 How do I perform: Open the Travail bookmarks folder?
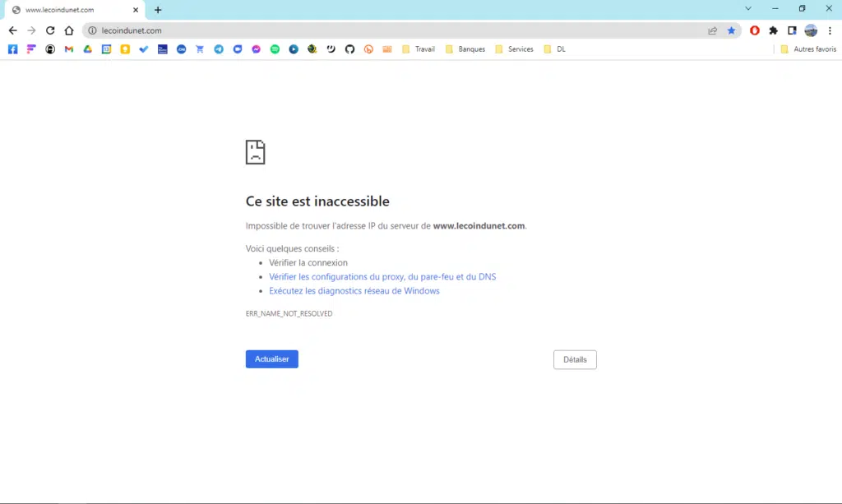click(x=419, y=49)
